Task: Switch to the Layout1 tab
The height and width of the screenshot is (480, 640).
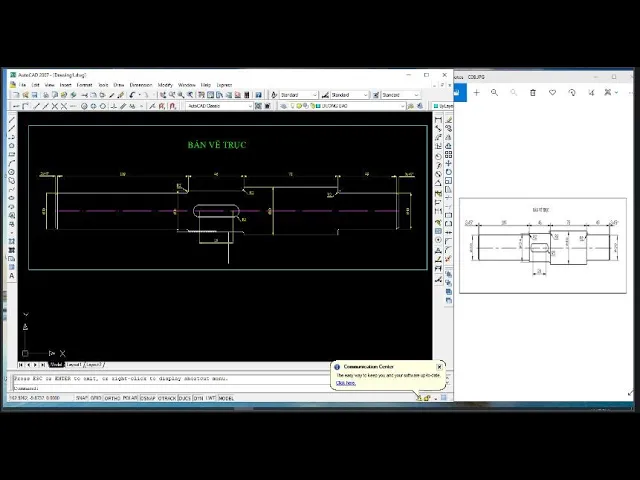Action: pos(74,365)
